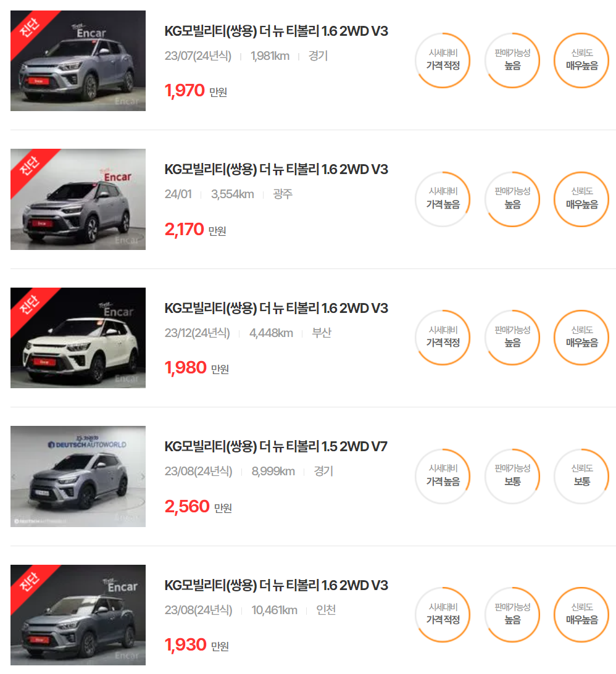This screenshot has height=674, width=616.
Task: Click the 1,980만원 price
Action: (196, 368)
